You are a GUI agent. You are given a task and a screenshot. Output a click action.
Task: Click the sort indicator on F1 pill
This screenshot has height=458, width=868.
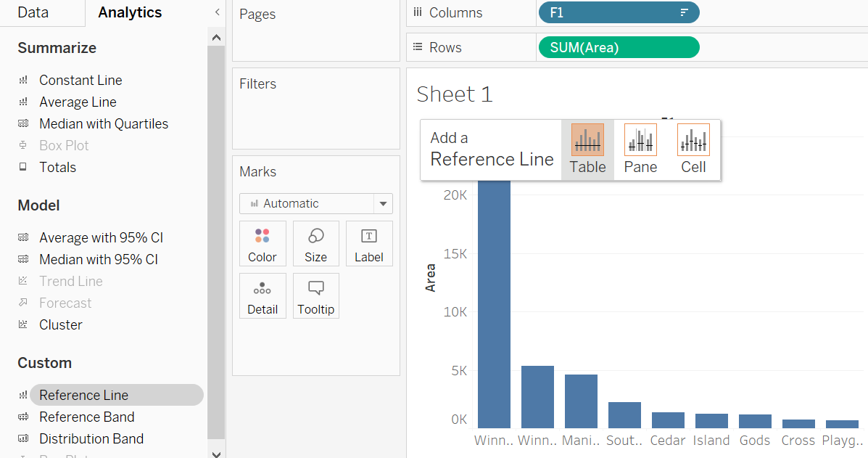[684, 13]
